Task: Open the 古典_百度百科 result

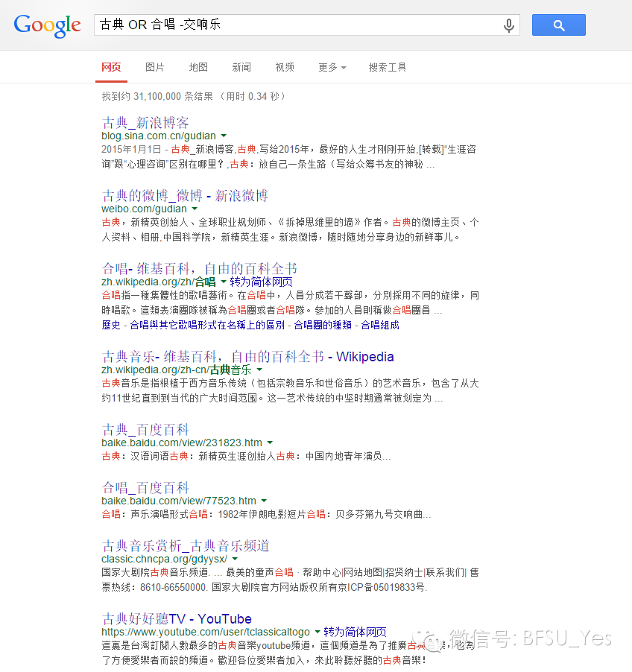Action: (x=145, y=429)
